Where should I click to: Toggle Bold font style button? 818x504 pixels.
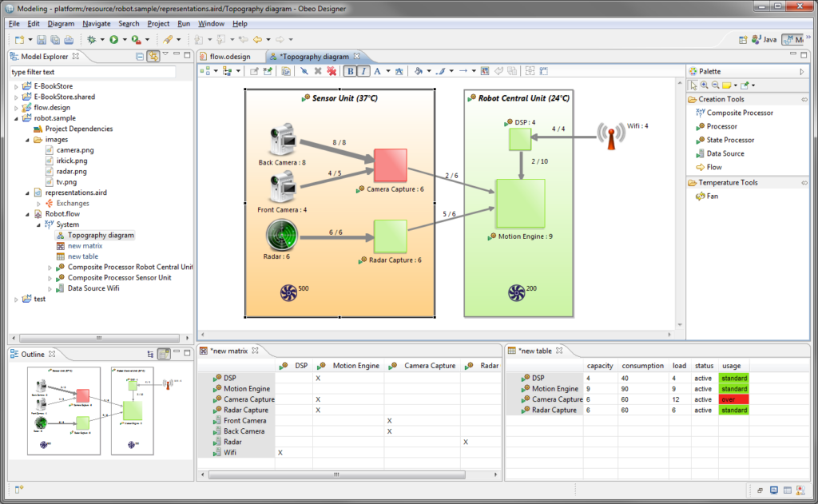350,71
